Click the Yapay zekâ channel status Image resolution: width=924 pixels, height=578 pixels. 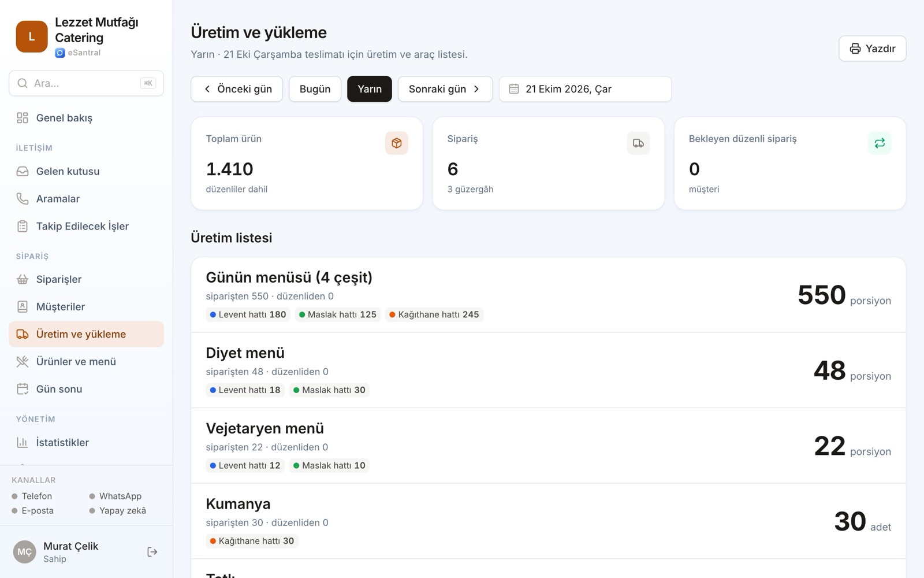click(x=118, y=510)
